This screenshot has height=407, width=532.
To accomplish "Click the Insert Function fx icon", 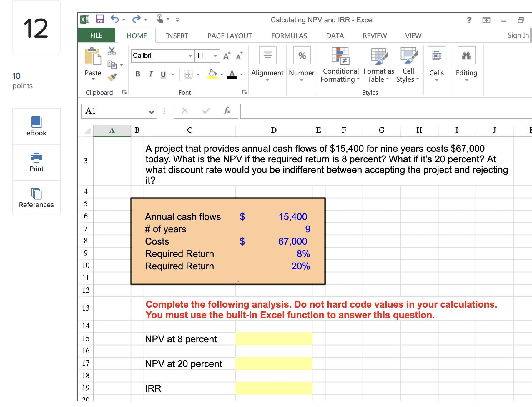I will pyautogui.click(x=227, y=111).
